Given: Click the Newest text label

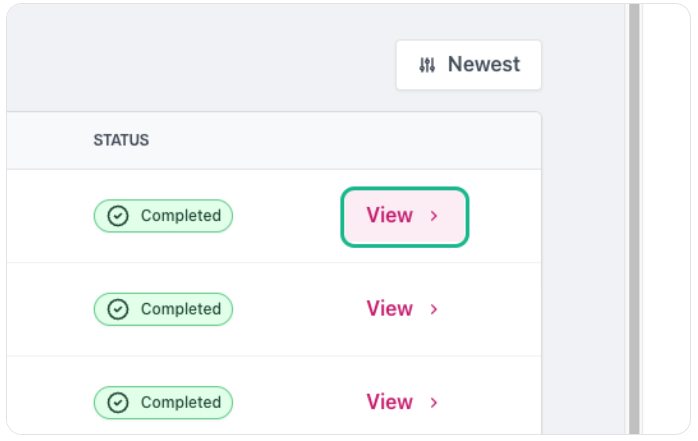Looking at the screenshot, I should [483, 65].
